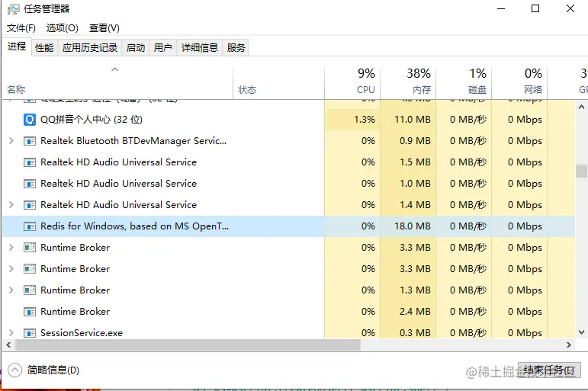
Task: Click the horizontal scrollbar left arrow
Action: point(8,345)
